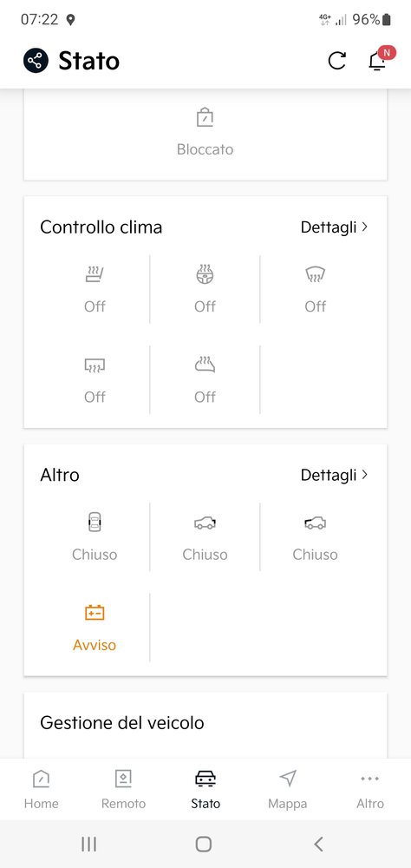Expand Dettagli in Altro section

point(334,475)
